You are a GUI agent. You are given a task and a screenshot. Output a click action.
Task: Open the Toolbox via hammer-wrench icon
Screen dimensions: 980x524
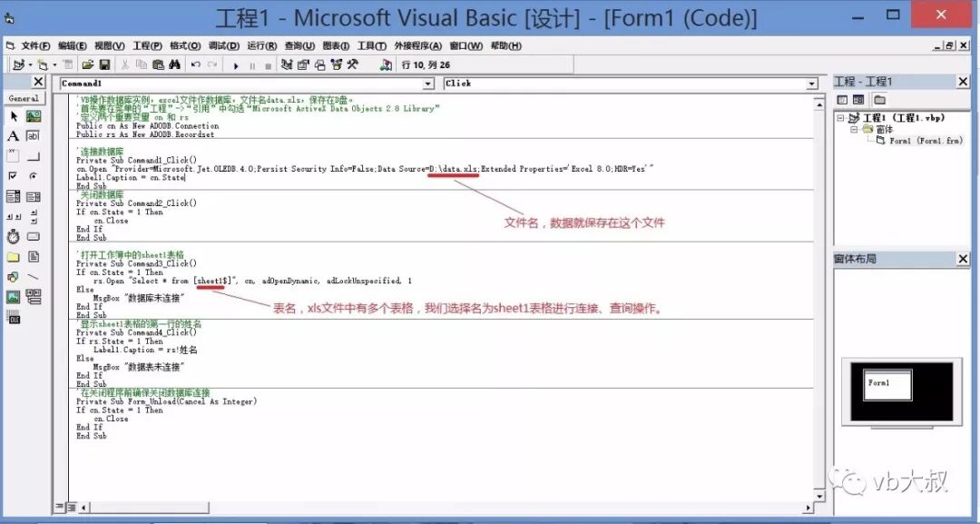click(352, 64)
